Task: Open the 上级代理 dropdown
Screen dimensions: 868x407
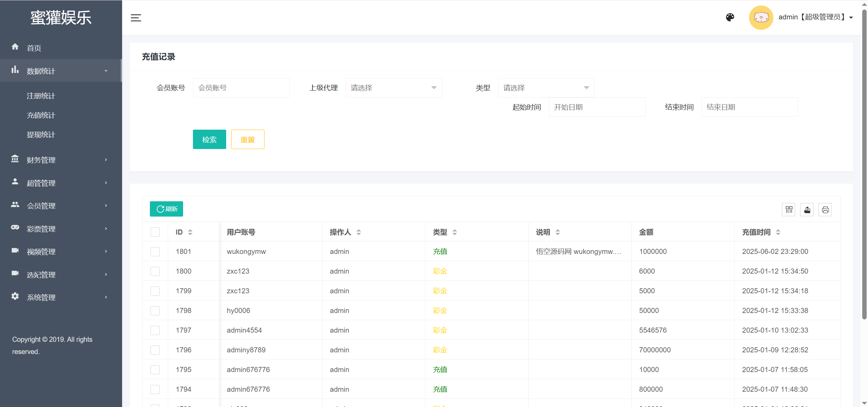Action: tap(393, 88)
